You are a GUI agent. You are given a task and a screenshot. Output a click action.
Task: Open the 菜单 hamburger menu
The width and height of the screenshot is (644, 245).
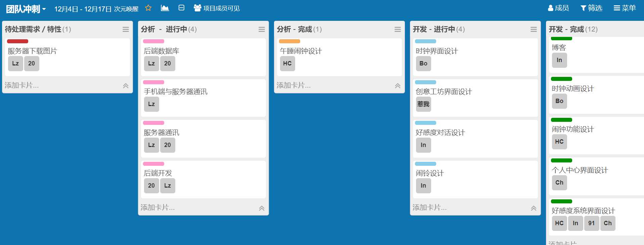(x=625, y=8)
